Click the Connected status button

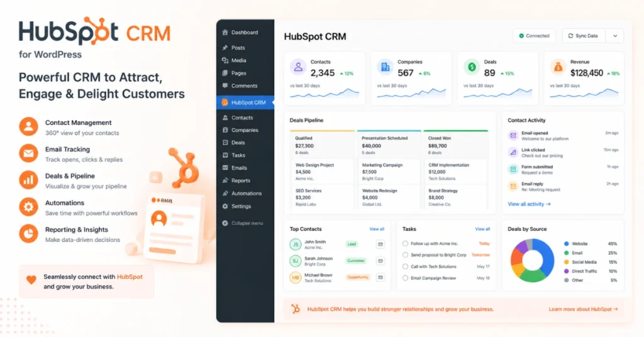[534, 36]
